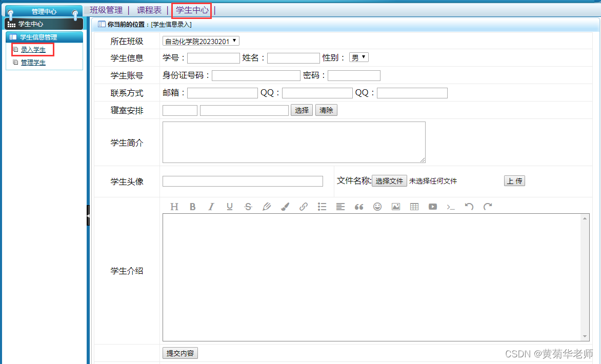This screenshot has width=601, height=364.
Task: Insert a blockquote using the quote icon
Action: click(359, 207)
